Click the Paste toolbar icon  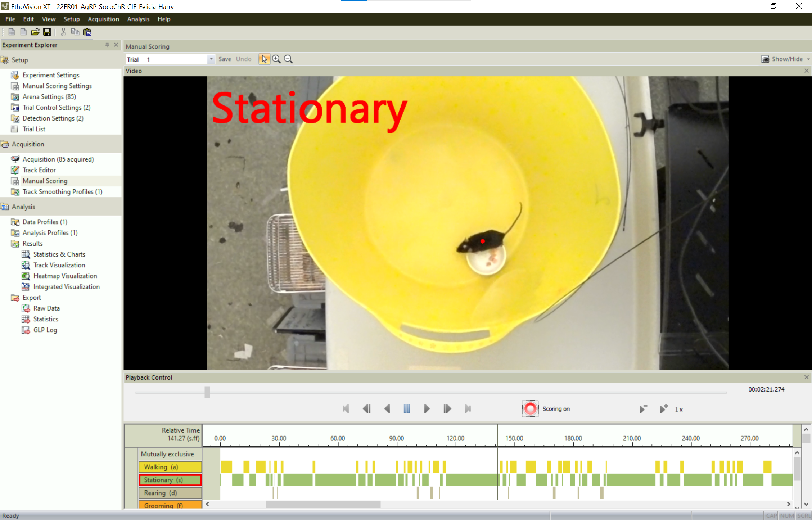(87, 32)
